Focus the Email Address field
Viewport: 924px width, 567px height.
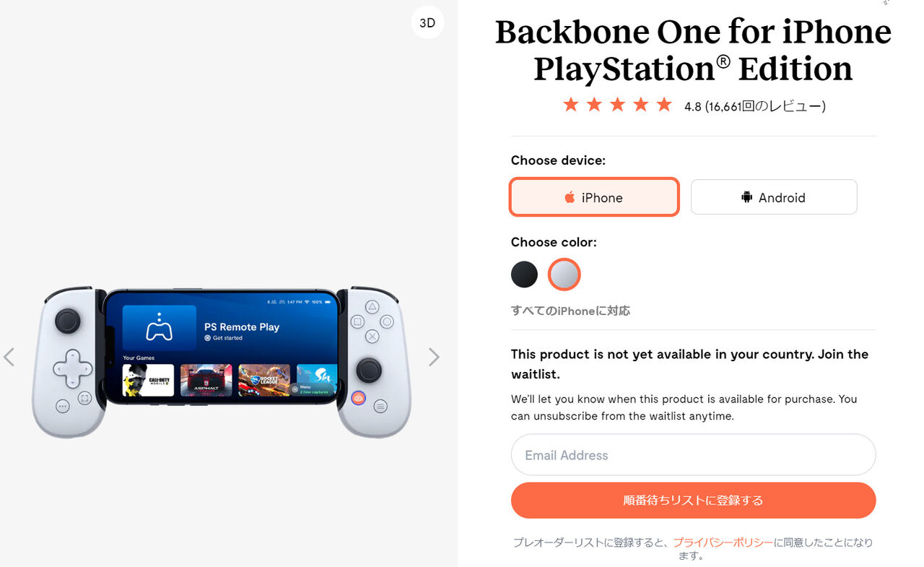point(693,455)
